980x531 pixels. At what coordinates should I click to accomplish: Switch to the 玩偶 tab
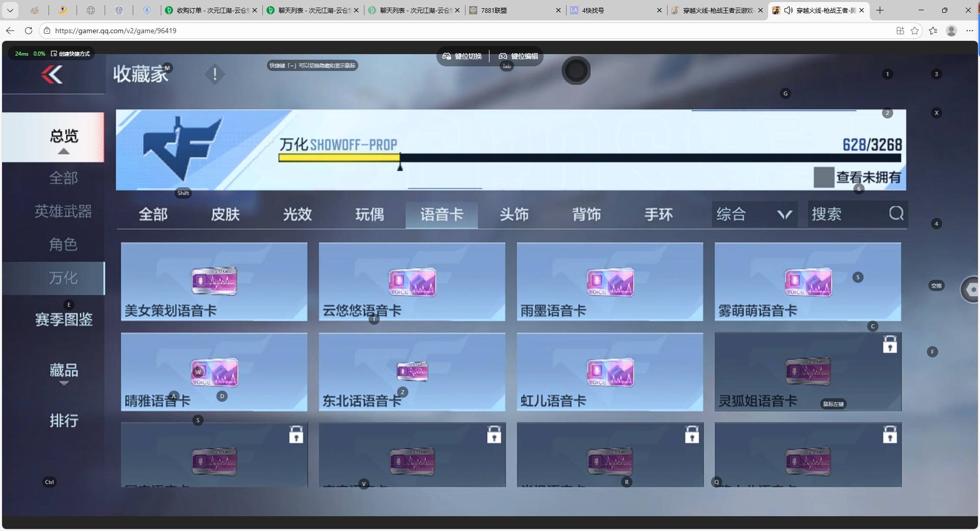[x=370, y=214]
